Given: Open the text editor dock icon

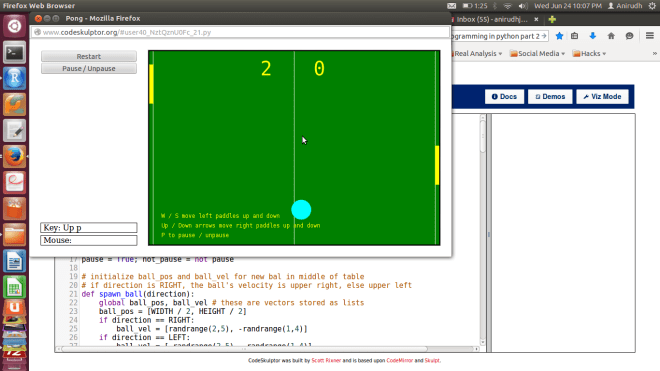Looking at the screenshot, I should 14,131.
